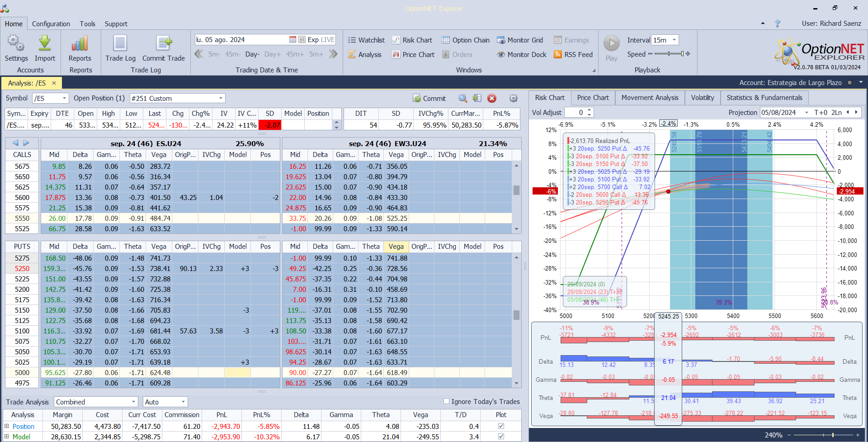Toggle the account status indicator dot

pyautogui.click(x=849, y=82)
